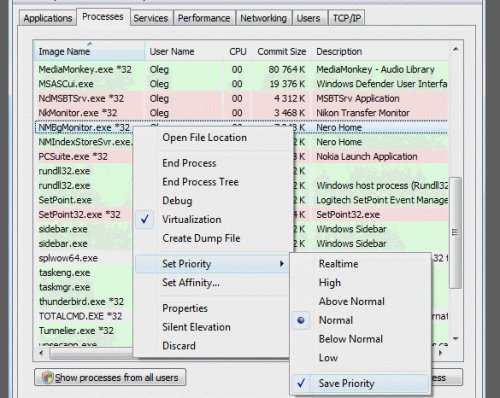Select the NkMonitor.exe *32 process row
Viewport: 500px width, 398px height.
241,113
